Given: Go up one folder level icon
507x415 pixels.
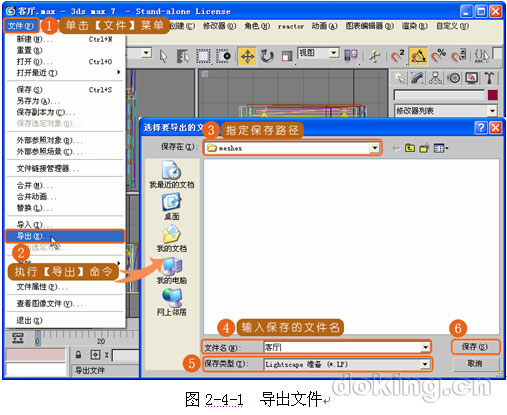Looking at the screenshot, I should click(410, 148).
